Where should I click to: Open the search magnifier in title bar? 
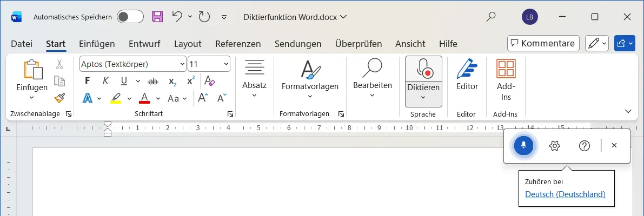(490, 17)
